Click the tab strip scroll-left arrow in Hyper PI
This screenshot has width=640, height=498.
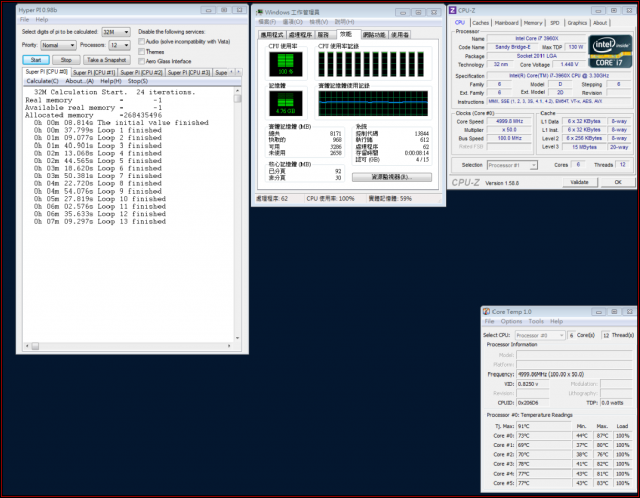pos(232,72)
